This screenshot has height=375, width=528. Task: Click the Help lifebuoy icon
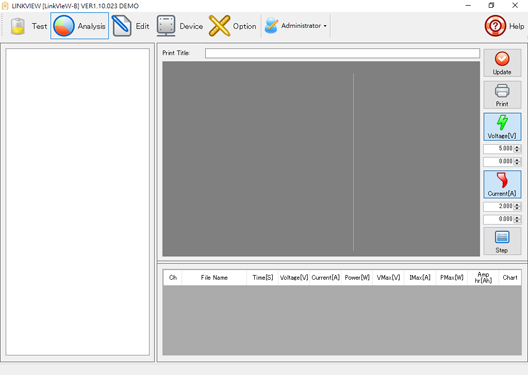(495, 26)
